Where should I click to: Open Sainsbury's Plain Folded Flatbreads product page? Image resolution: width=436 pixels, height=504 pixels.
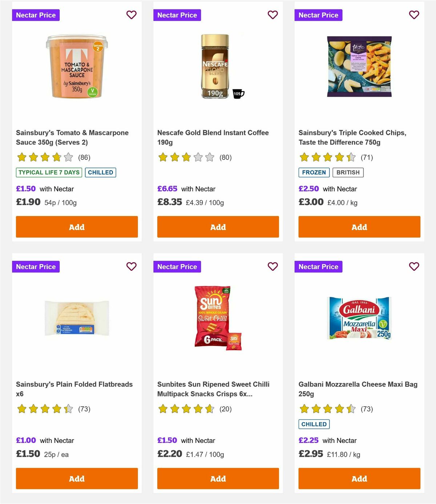(x=74, y=389)
